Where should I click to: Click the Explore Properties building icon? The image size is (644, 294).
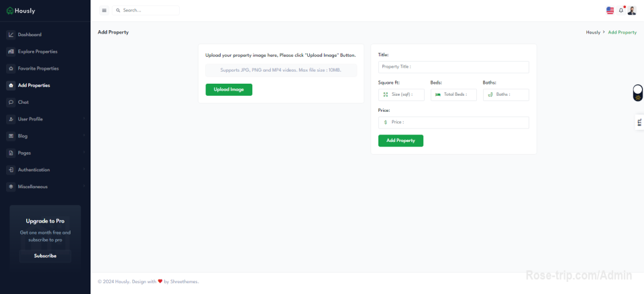tap(11, 52)
